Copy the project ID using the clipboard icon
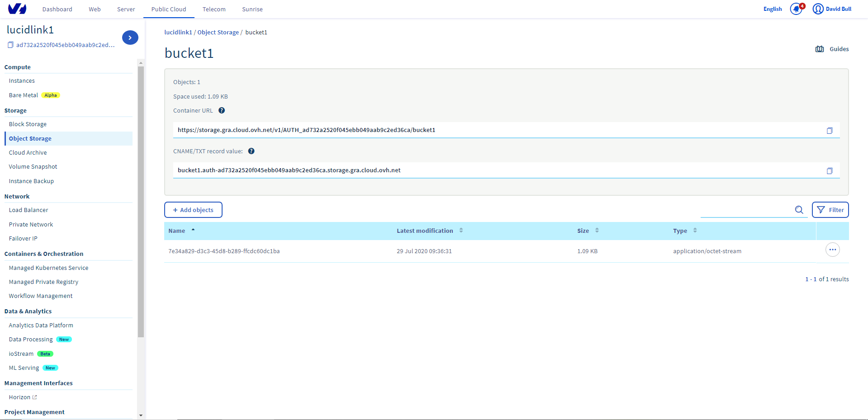This screenshot has height=420, width=868. [x=10, y=45]
